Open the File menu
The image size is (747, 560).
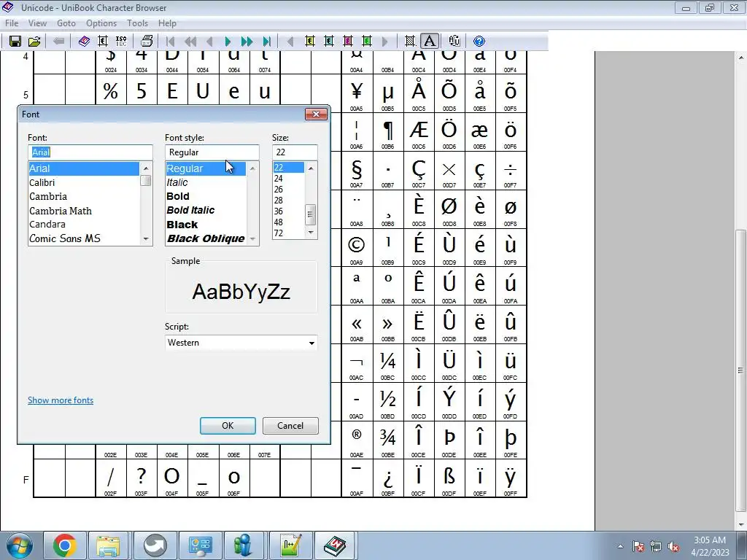pos(12,23)
